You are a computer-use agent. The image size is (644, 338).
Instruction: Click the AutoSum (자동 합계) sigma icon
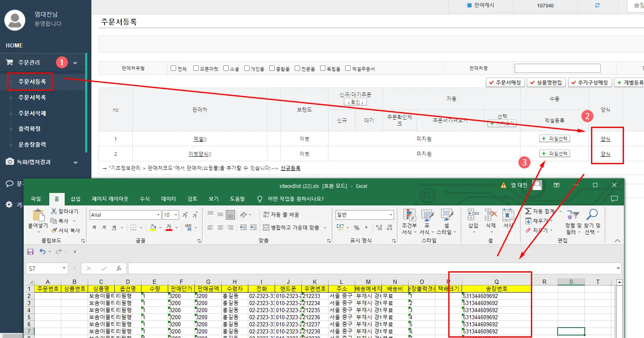coord(528,211)
